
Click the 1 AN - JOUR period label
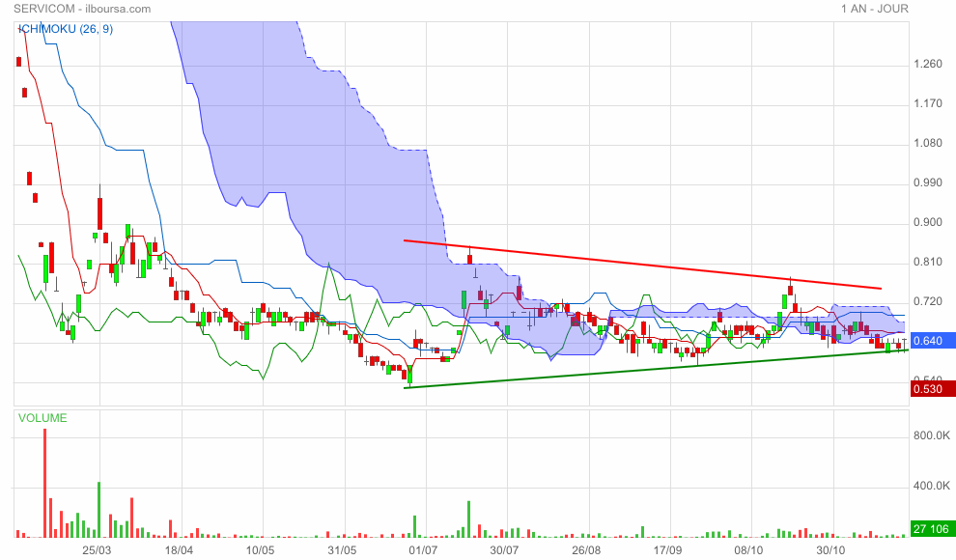[874, 9]
